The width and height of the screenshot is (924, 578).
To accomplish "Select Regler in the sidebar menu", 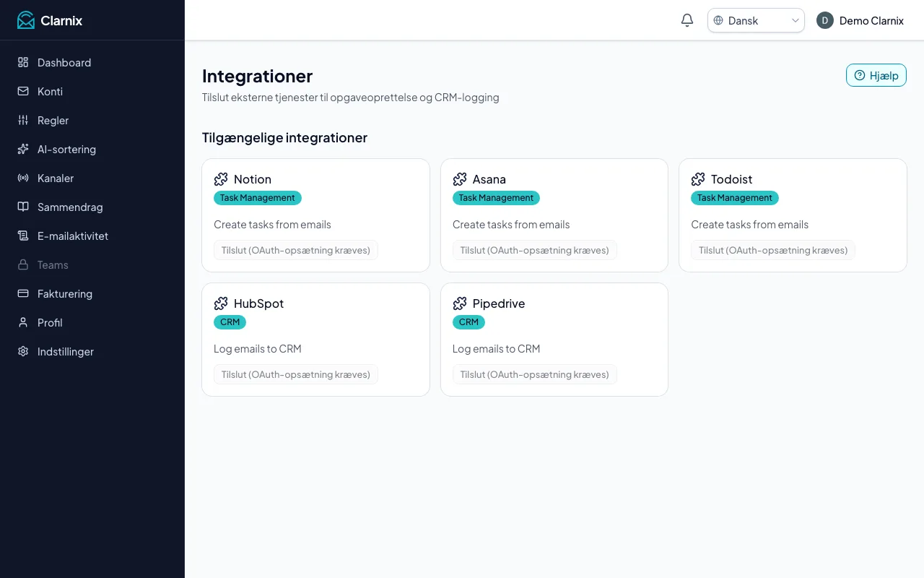I will click(x=92, y=120).
